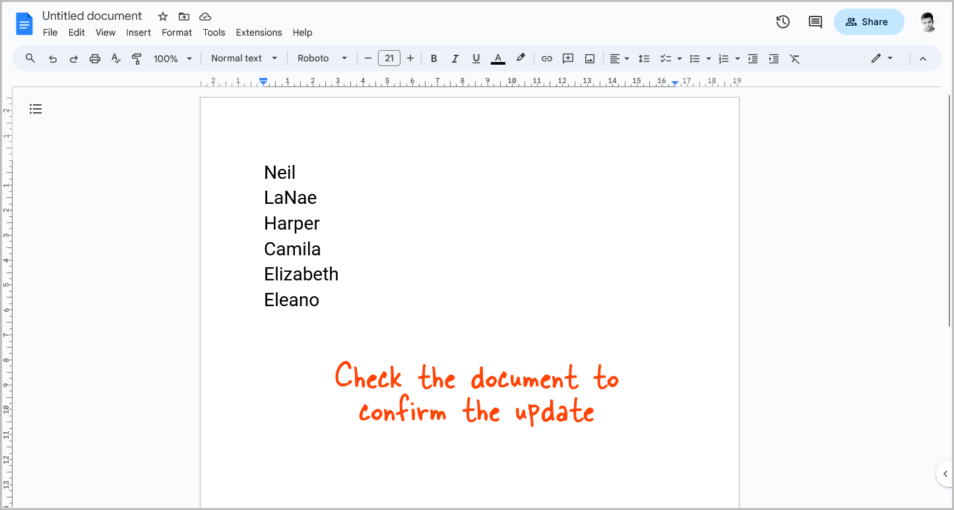
Task: Rename the Untitled document title
Action: [92, 16]
